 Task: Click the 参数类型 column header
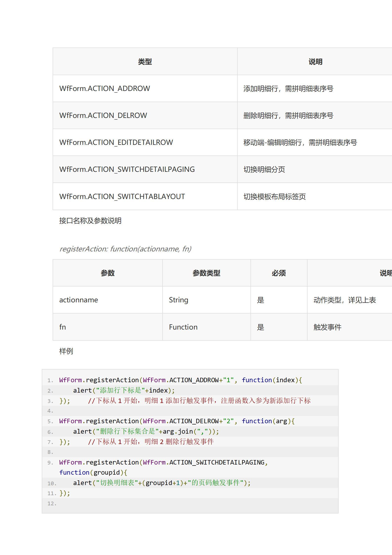pyautogui.click(x=206, y=273)
